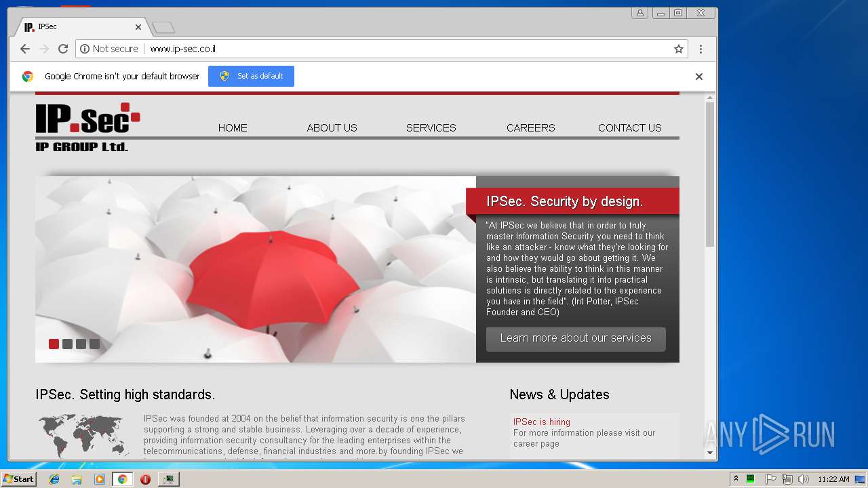Open Windows Explorer folder in taskbar
Viewport: 868px width, 488px height.
point(77,479)
